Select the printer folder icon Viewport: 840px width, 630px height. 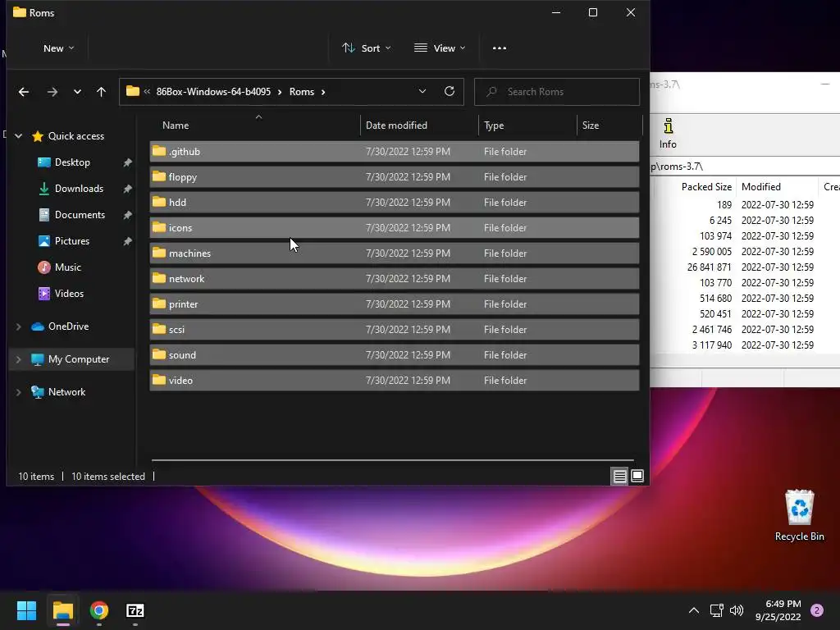click(158, 304)
